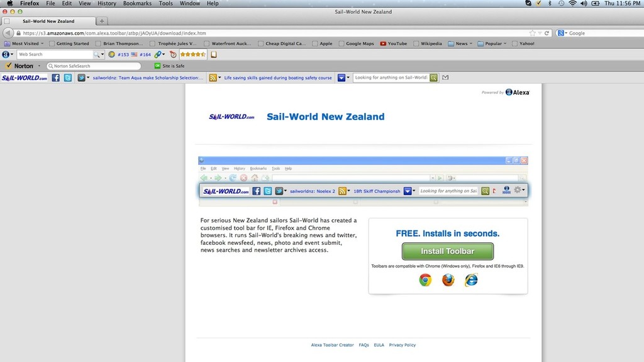This screenshot has width=644, height=362.
Task: Open the FAQs footer link
Action: [x=364, y=345]
